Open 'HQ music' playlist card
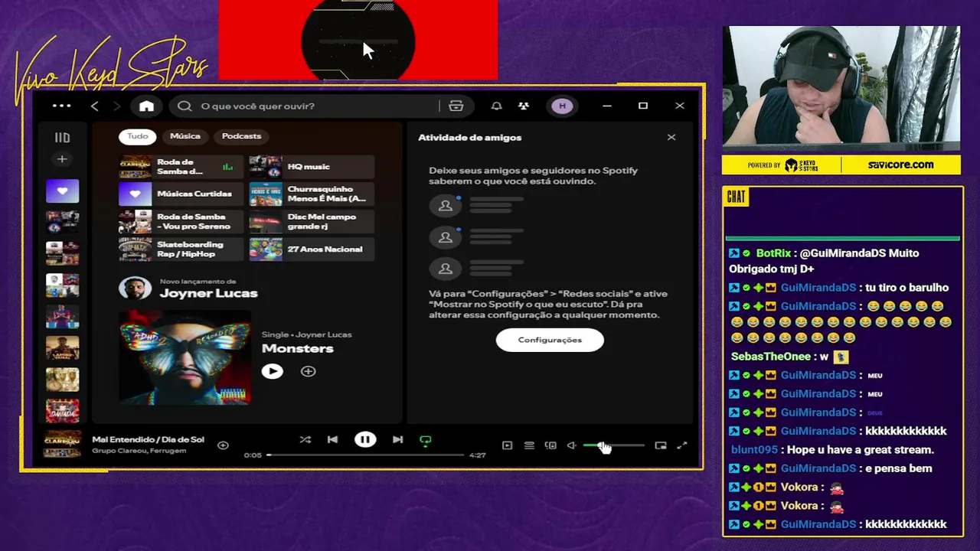Image resolution: width=980 pixels, height=551 pixels. coord(312,166)
